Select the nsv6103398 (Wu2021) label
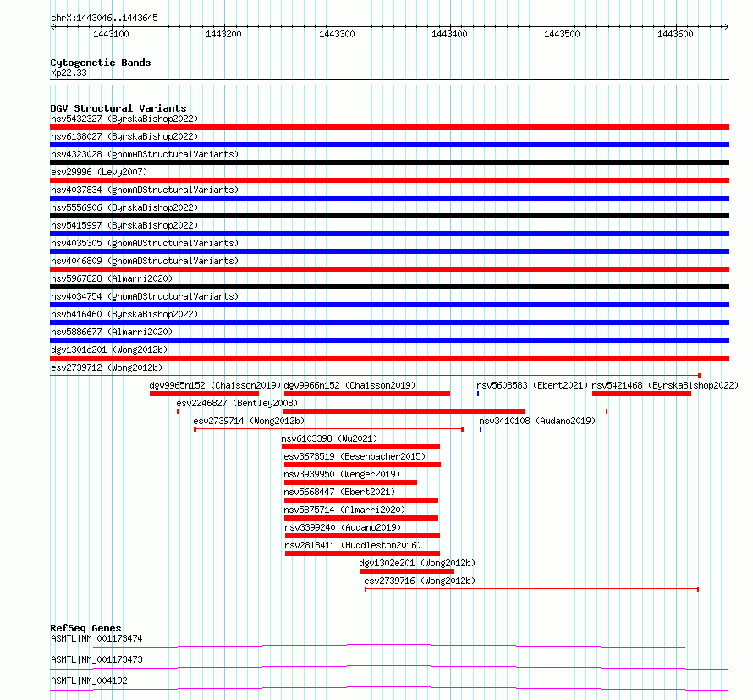The image size is (753, 700). [329, 438]
